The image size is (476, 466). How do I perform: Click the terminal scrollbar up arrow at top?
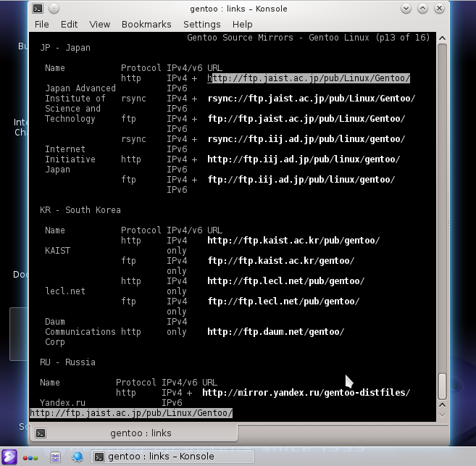(x=442, y=38)
